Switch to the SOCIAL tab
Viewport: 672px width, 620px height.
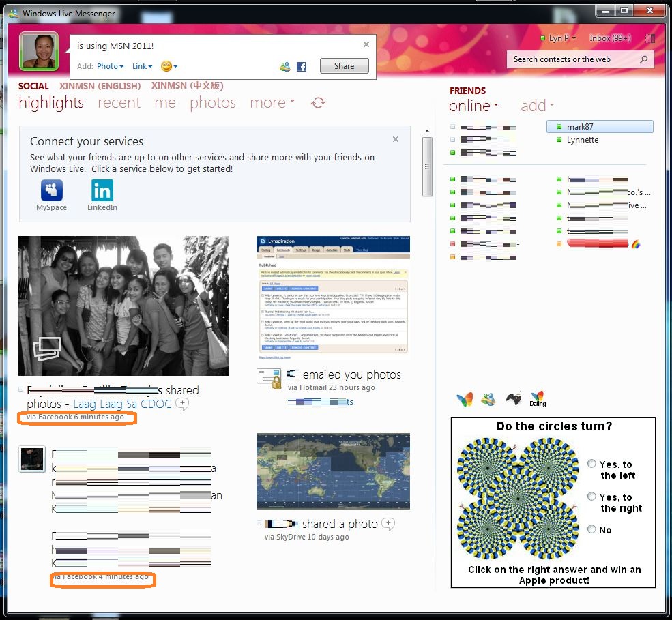(33, 86)
